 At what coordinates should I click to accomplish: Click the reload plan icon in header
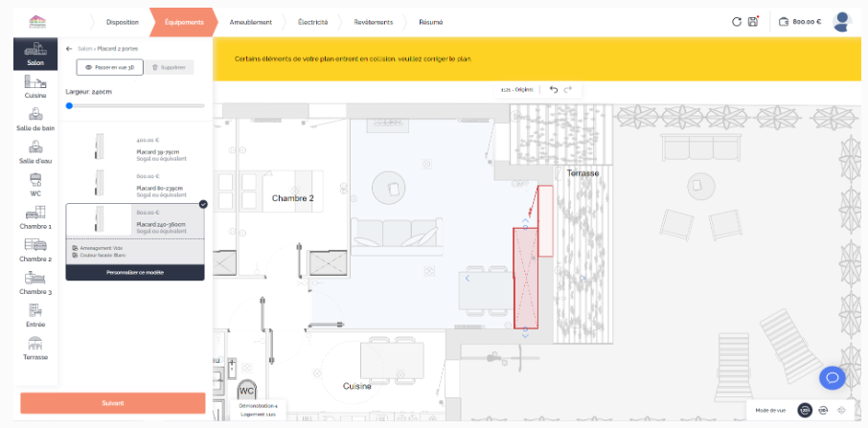(x=736, y=22)
